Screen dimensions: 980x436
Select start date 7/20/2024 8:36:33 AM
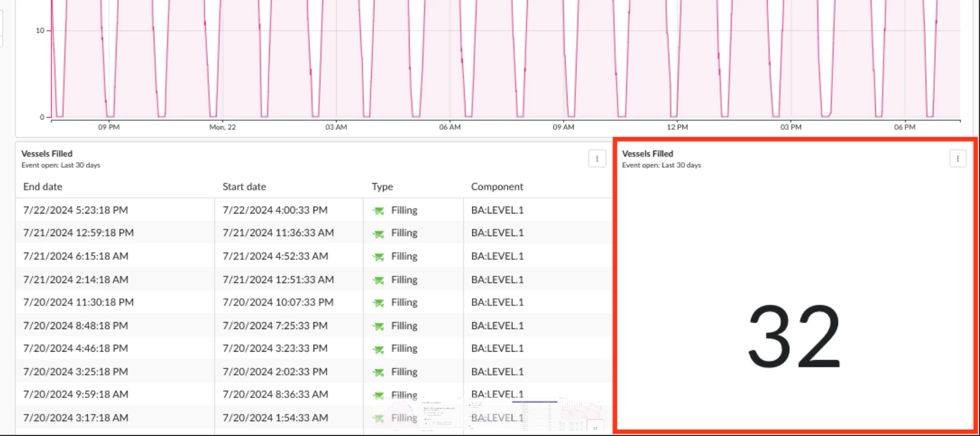[275, 394]
